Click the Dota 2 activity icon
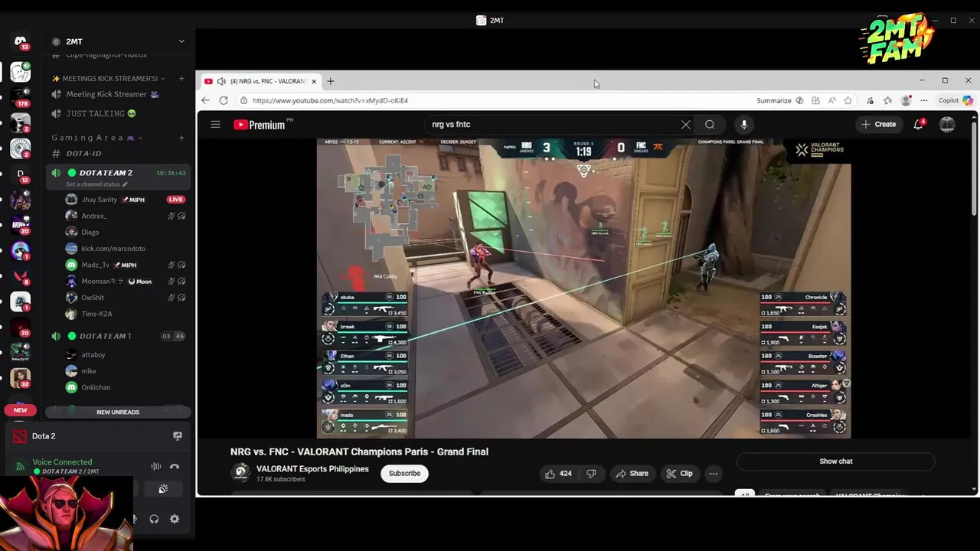The height and width of the screenshot is (551, 980). 19,436
